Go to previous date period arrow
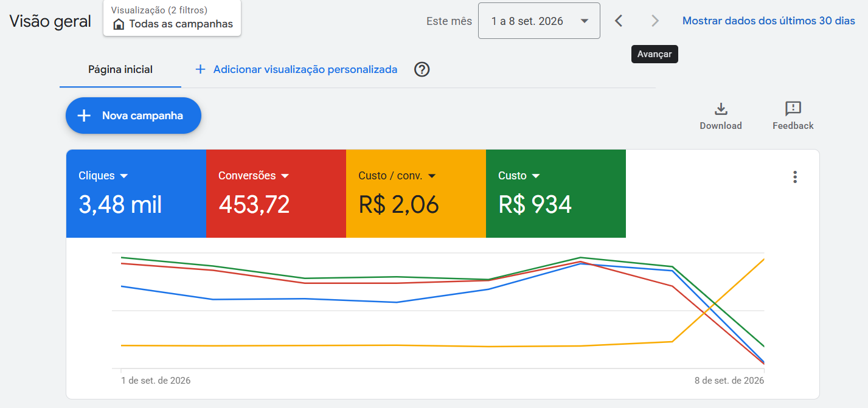868x408 pixels. [x=619, y=21]
